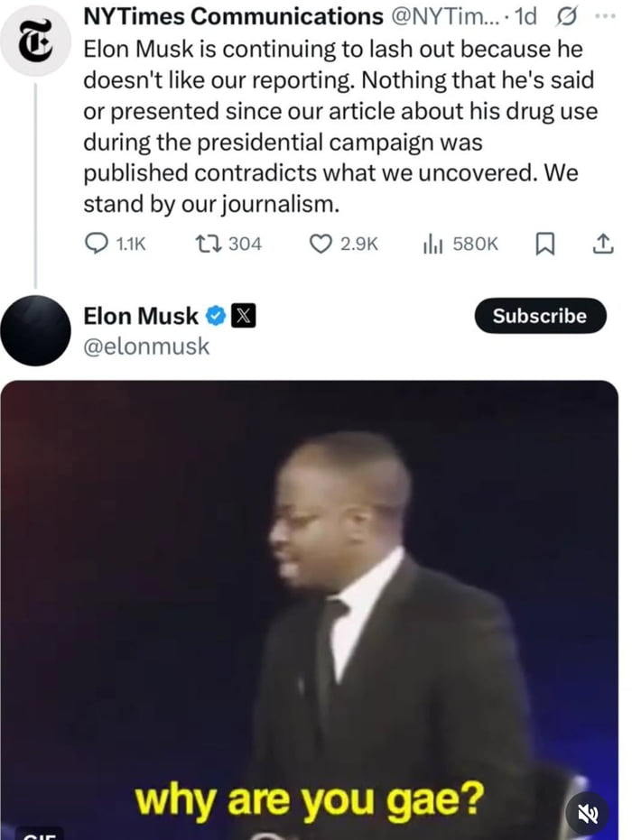This screenshot has width=632, height=840.
Task: Click Elon Musk's blue verified badge
Action: click(x=216, y=317)
